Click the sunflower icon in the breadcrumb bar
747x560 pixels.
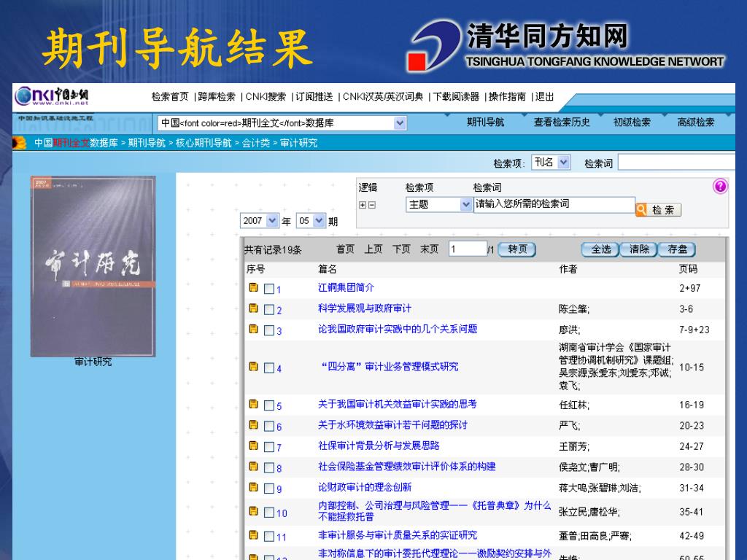click(x=19, y=142)
